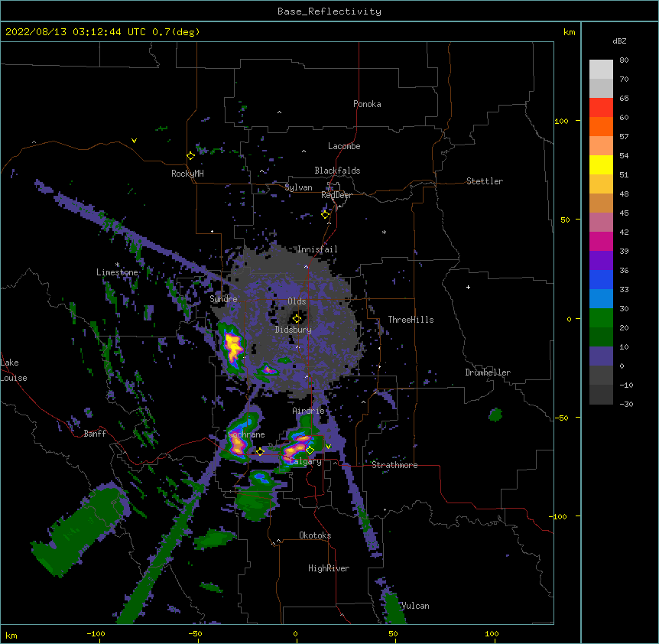This screenshot has height=644, width=659.
Task: Click the yellow diamond marker above the Calgary label
Action: 310,450
